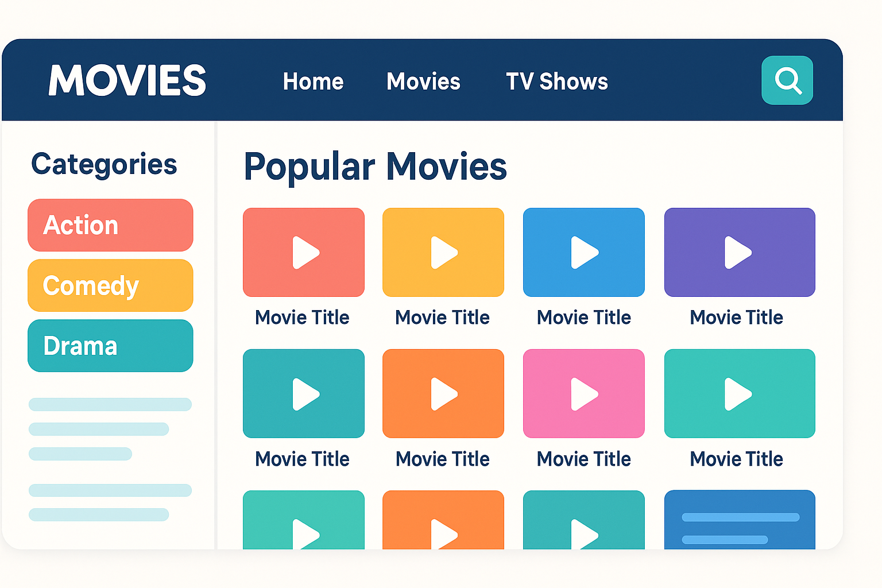Play the second-row orange movie card

pyautogui.click(x=443, y=394)
